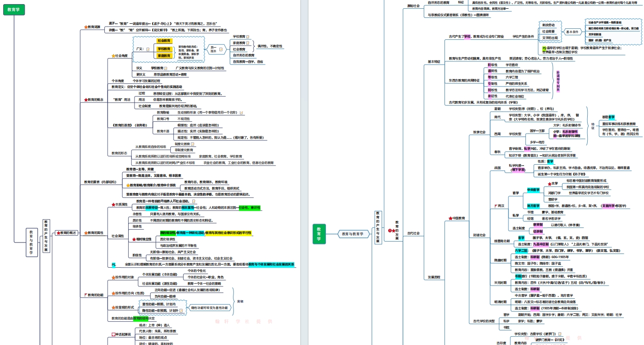Screen dimensions: 644x345
Task: Click the red star next to 太学
Action: pyautogui.click(x=550, y=183)
